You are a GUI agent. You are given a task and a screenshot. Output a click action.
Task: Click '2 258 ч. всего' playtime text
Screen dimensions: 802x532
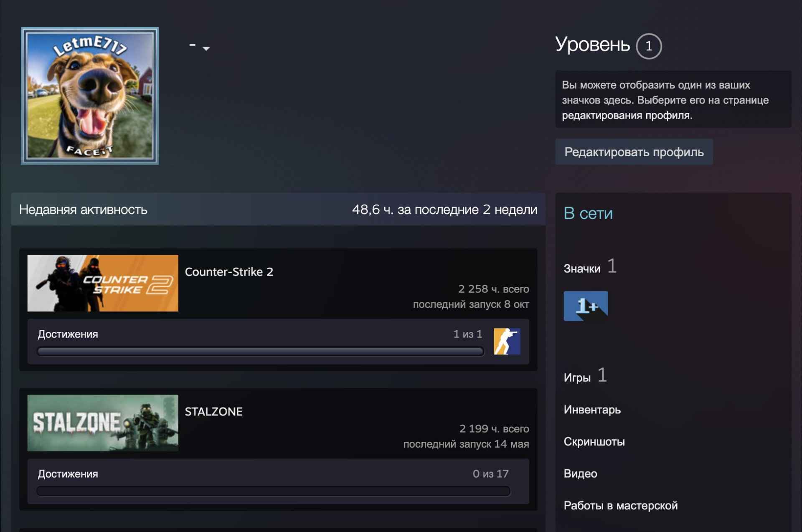[493, 289]
